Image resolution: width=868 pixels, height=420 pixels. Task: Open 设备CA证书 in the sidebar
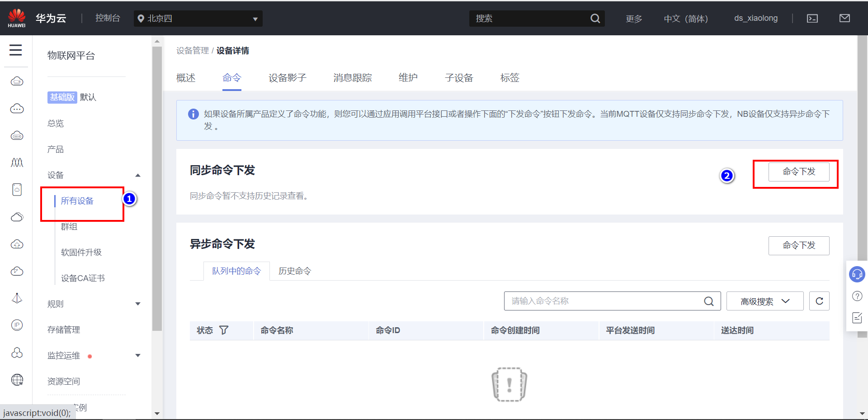(83, 278)
